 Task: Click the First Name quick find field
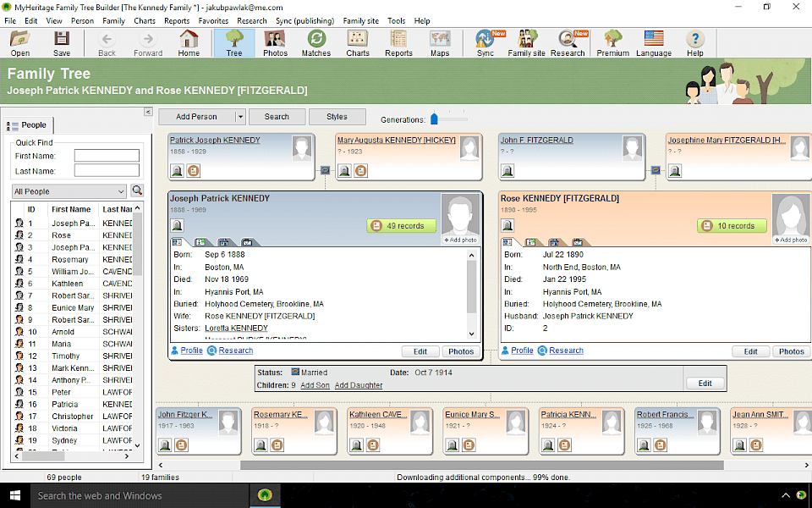[x=107, y=156]
